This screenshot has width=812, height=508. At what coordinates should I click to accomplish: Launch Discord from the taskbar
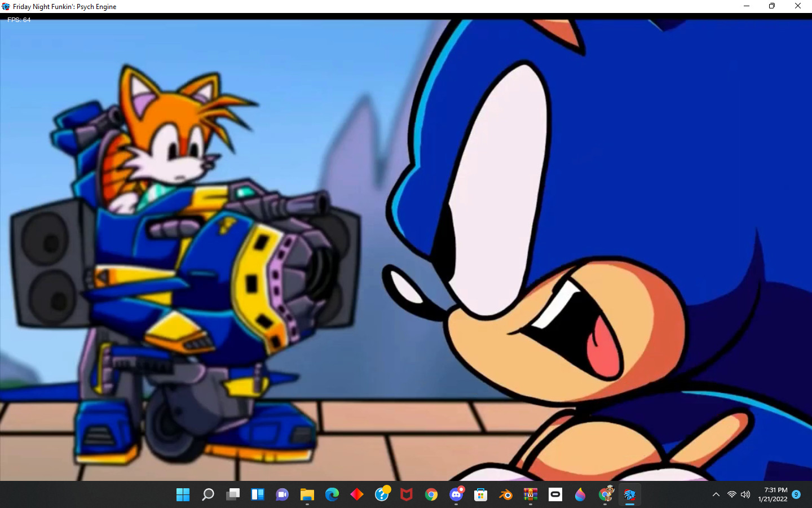pos(455,495)
